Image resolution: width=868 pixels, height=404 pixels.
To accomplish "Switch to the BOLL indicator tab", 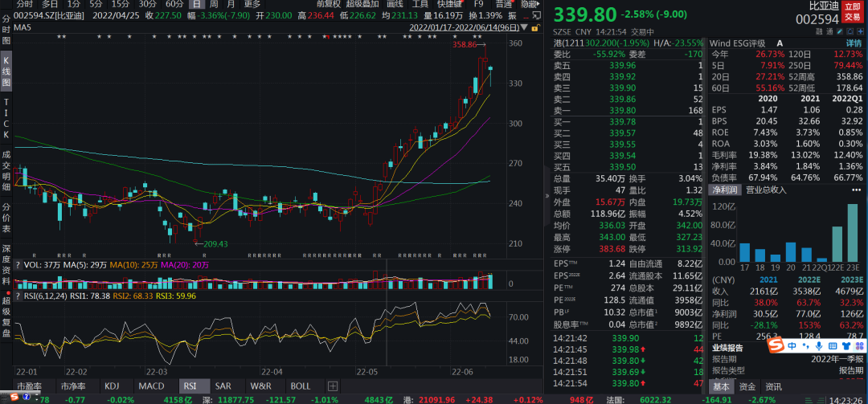I will [x=300, y=386].
